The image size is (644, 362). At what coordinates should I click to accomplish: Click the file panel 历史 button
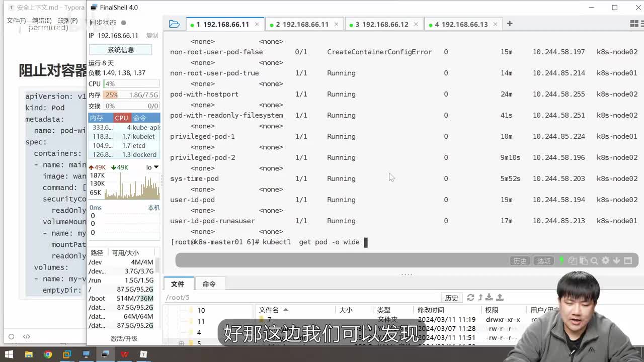[x=451, y=298]
